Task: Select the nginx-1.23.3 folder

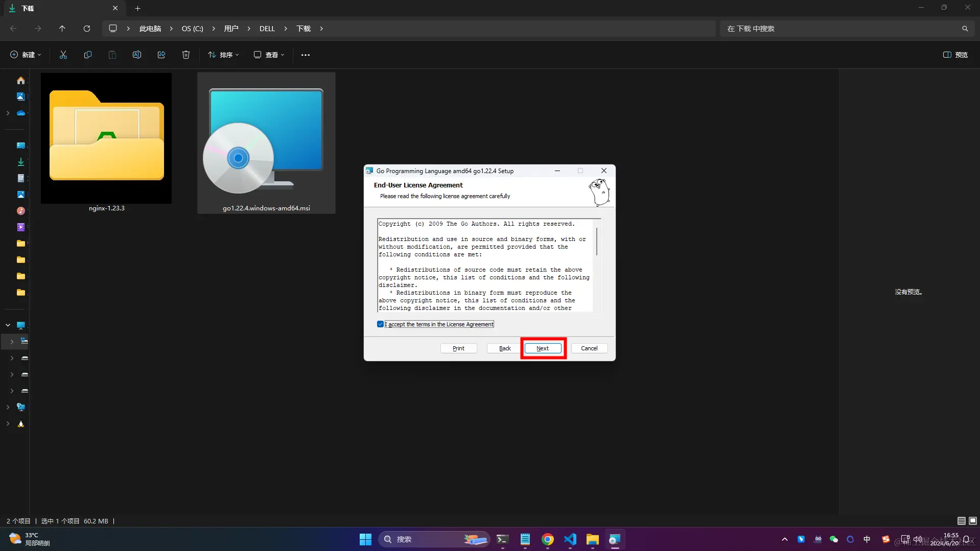Action: [x=106, y=142]
